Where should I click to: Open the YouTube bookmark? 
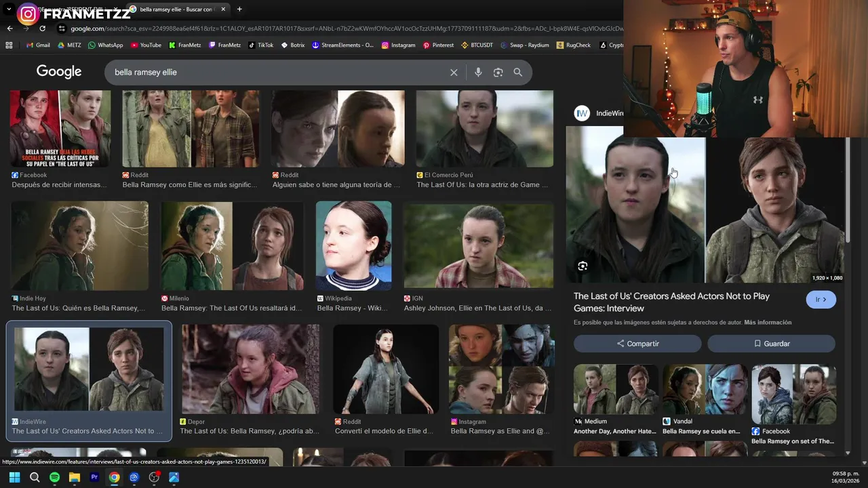[x=146, y=45]
